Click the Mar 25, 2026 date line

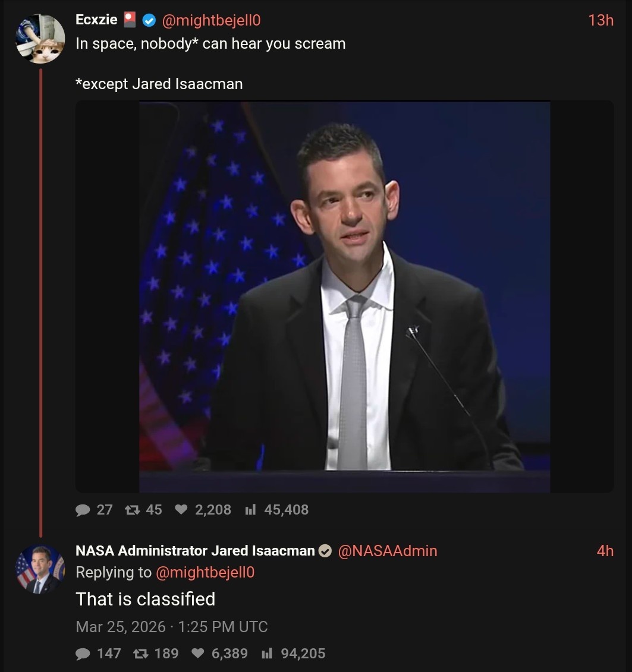(171, 627)
